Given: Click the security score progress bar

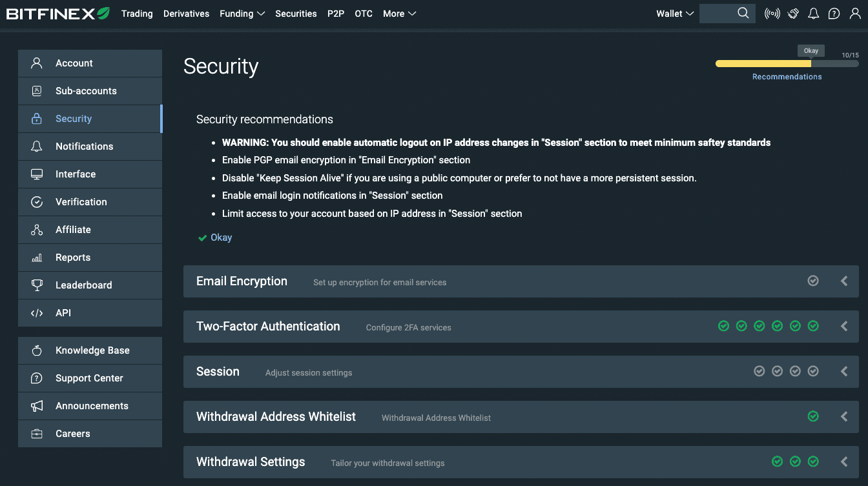Looking at the screenshot, I should pos(787,63).
